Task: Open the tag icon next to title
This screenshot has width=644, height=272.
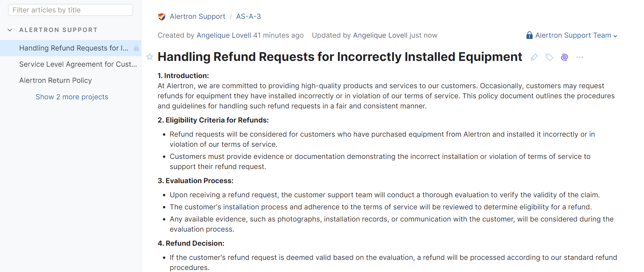Action: click(x=549, y=57)
